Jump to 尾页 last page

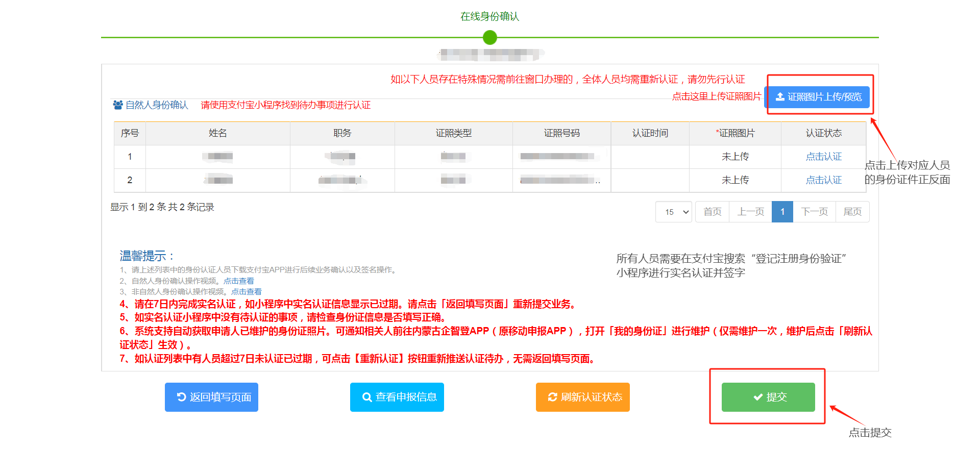coord(852,212)
